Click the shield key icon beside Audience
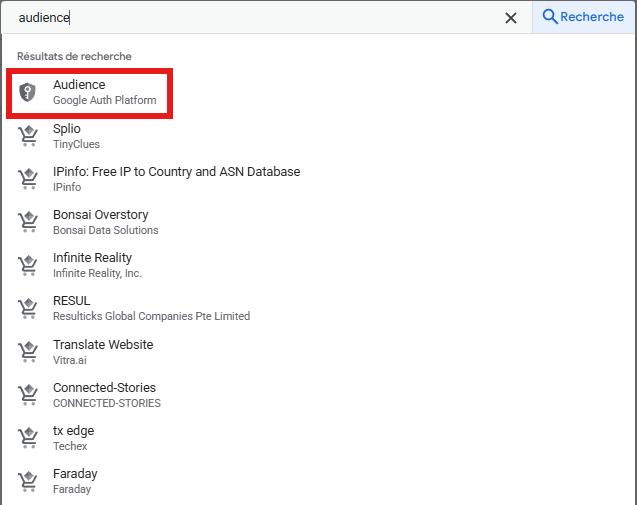637x505 pixels. [x=28, y=92]
